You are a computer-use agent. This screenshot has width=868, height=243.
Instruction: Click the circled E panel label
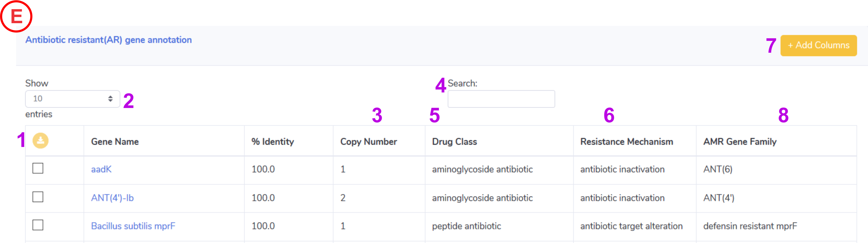16,16
